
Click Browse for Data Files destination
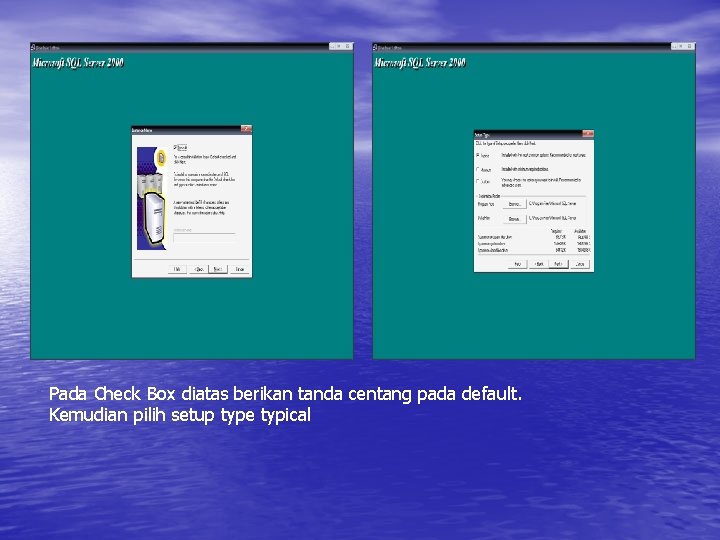click(514, 219)
